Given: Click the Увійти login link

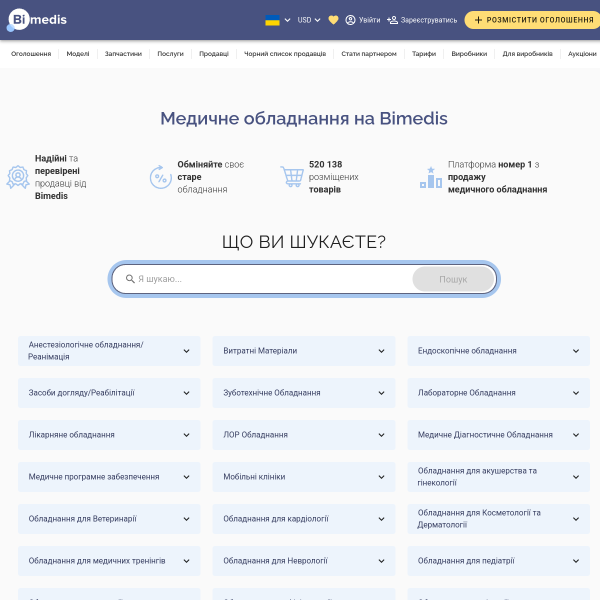Looking at the screenshot, I should pos(370,20).
